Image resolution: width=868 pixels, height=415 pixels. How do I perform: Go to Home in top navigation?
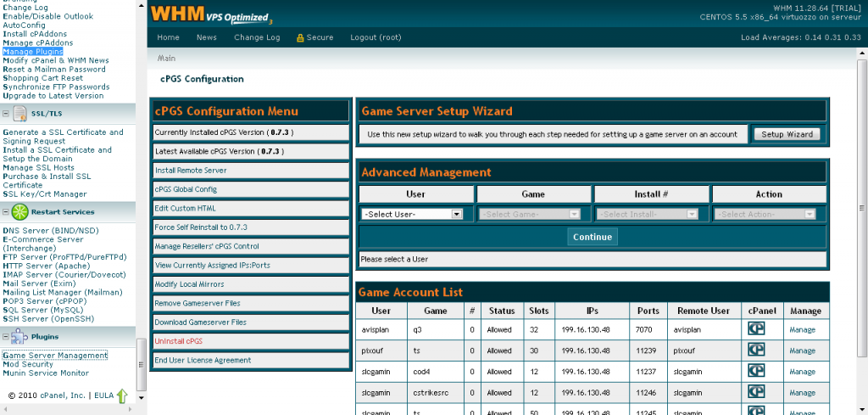tap(169, 37)
